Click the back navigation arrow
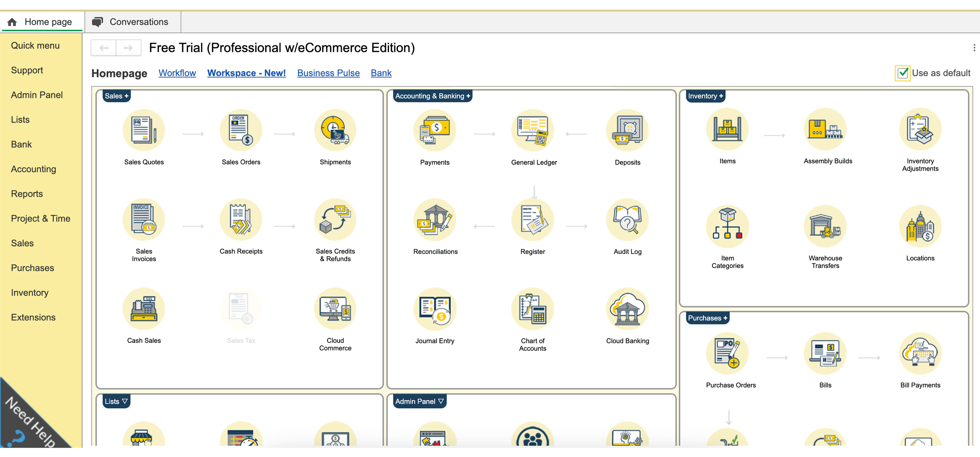Image resolution: width=980 pixels, height=457 pixels. click(103, 47)
